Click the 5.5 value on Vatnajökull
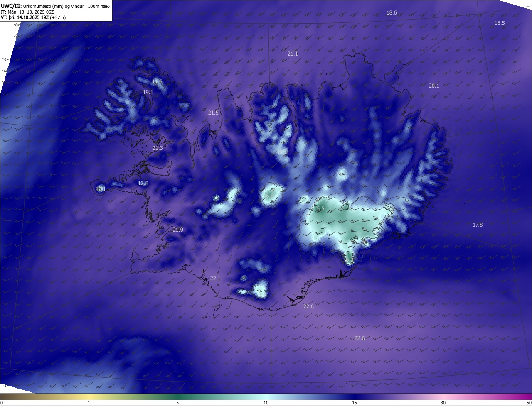This screenshot has height=406, width=532. tap(320, 209)
